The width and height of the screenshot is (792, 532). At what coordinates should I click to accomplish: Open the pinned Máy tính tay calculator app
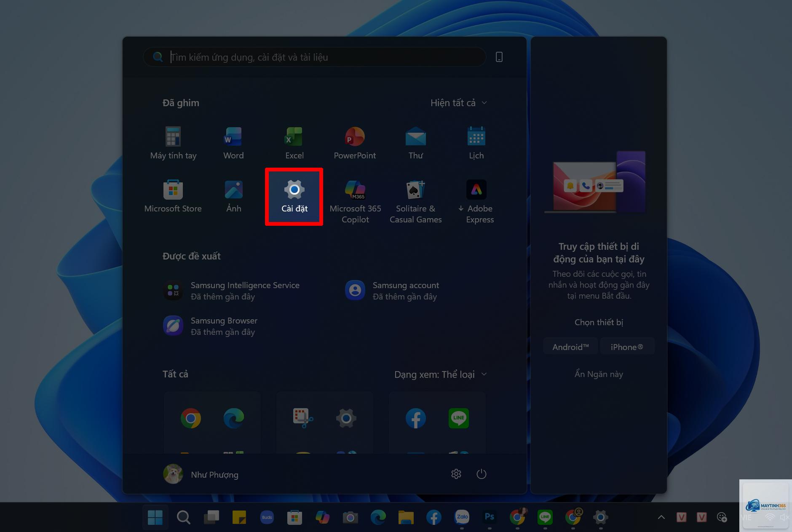(x=173, y=143)
